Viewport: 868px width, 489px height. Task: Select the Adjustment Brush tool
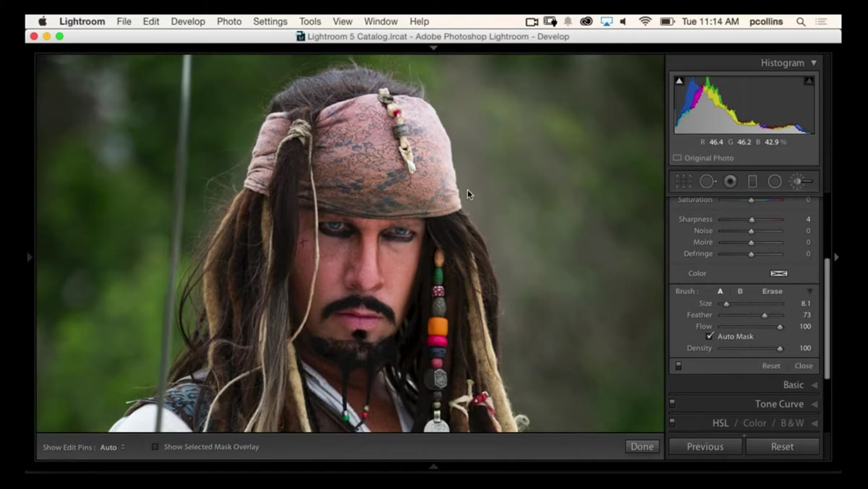[x=801, y=182]
